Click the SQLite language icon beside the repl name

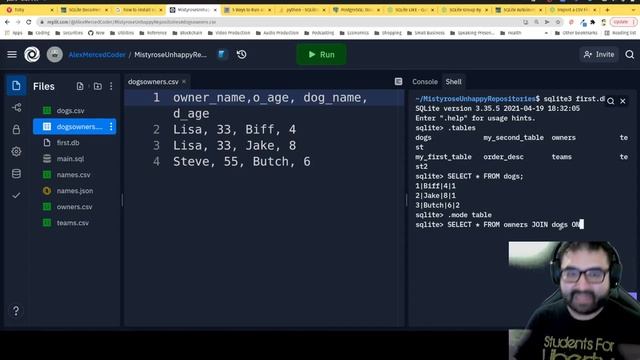(222, 54)
